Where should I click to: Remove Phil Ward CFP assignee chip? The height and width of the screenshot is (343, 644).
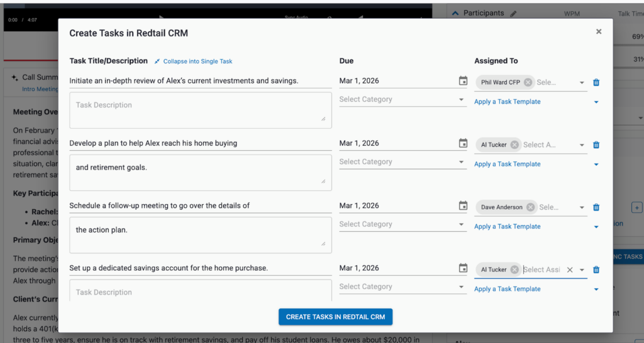[528, 82]
